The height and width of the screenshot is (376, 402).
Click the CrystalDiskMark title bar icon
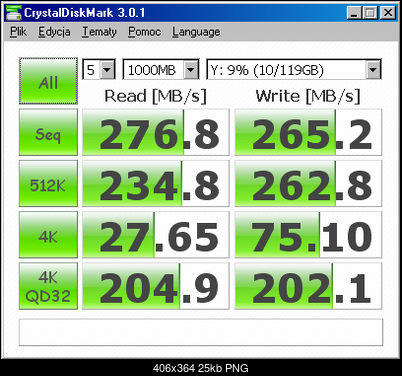click(x=14, y=13)
